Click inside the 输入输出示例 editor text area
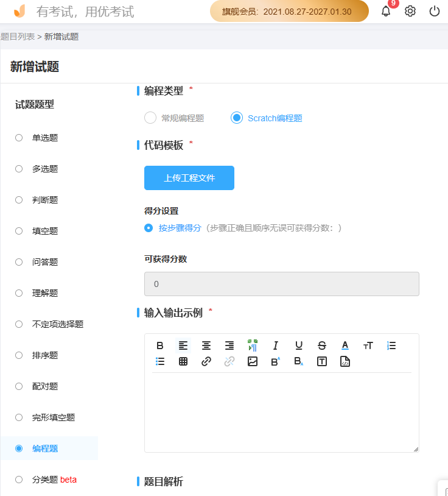Image resolution: width=448 pixels, height=496 pixels. (x=281, y=411)
